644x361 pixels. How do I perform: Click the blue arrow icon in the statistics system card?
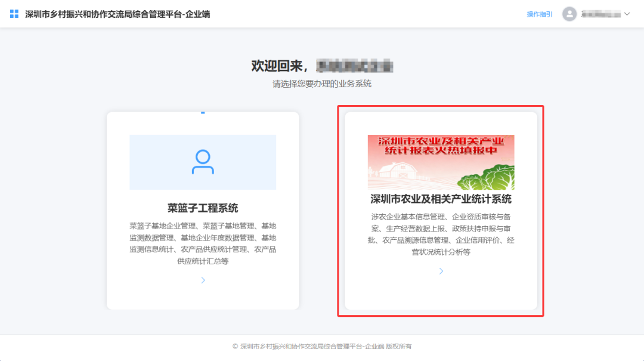[441, 270]
